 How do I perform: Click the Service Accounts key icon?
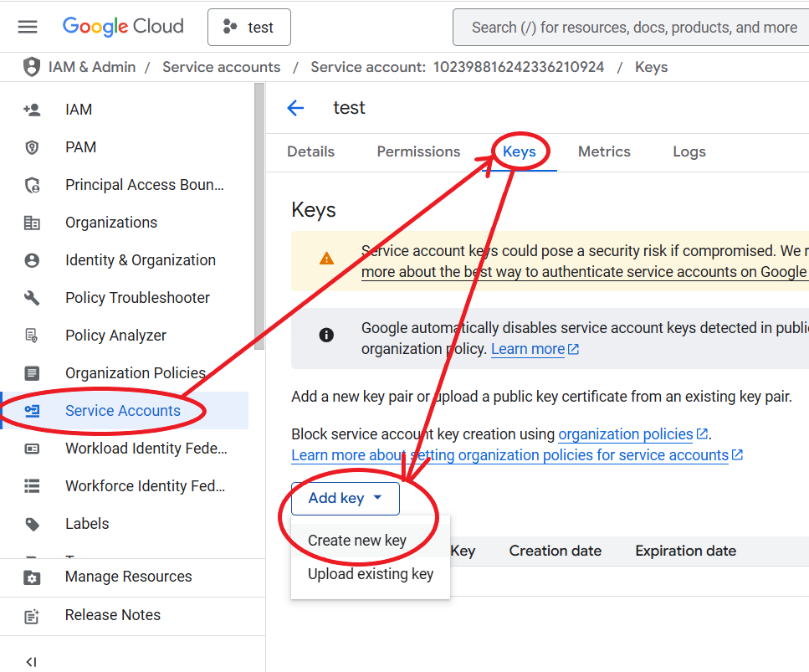tap(32, 411)
